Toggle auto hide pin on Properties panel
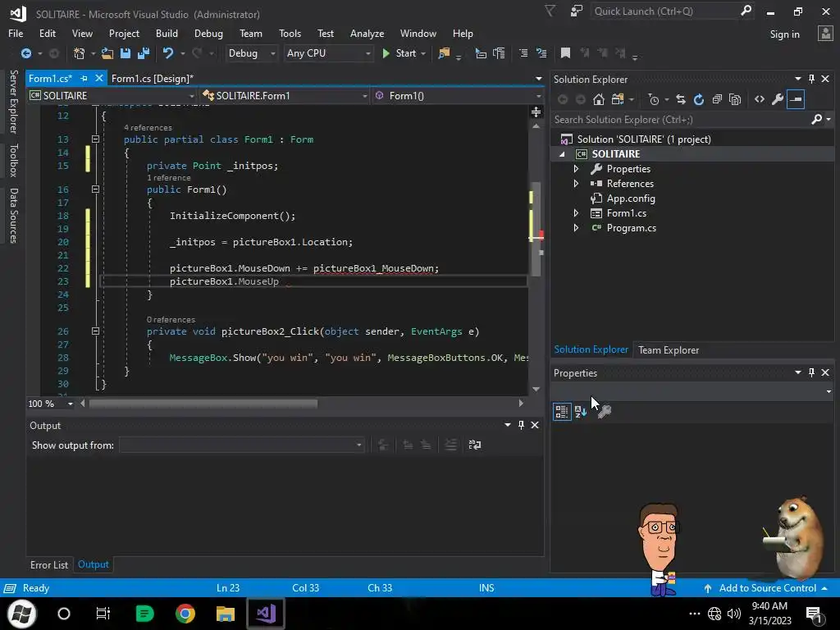The width and height of the screenshot is (840, 630). tap(811, 372)
